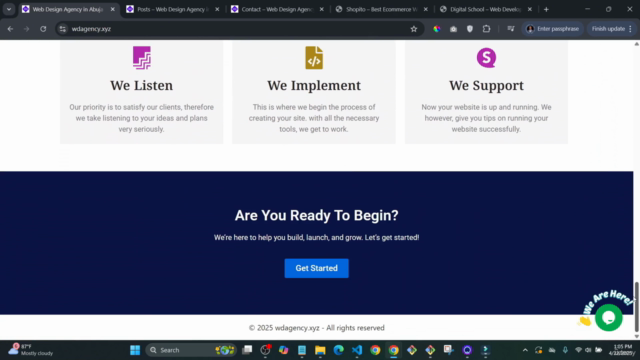This screenshot has width=640, height=360.
Task: Open Visual Studio Code from the taskbar
Action: 357,350
